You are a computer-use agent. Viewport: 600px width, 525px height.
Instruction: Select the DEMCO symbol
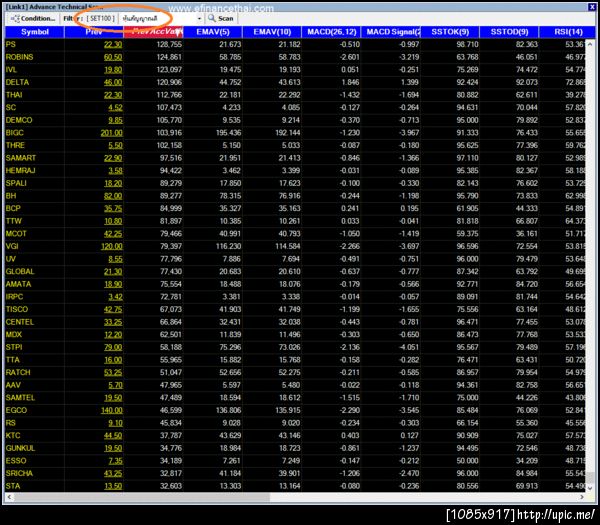[19, 120]
